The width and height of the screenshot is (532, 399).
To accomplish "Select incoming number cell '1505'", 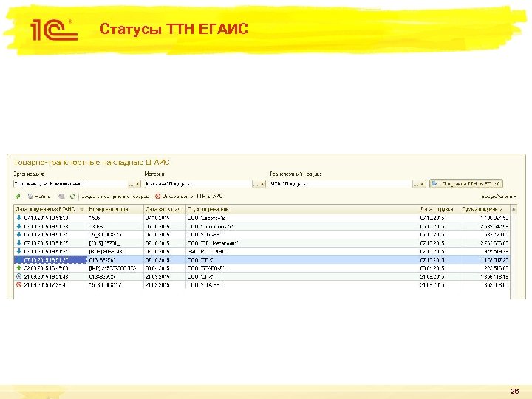I will (x=95, y=218).
